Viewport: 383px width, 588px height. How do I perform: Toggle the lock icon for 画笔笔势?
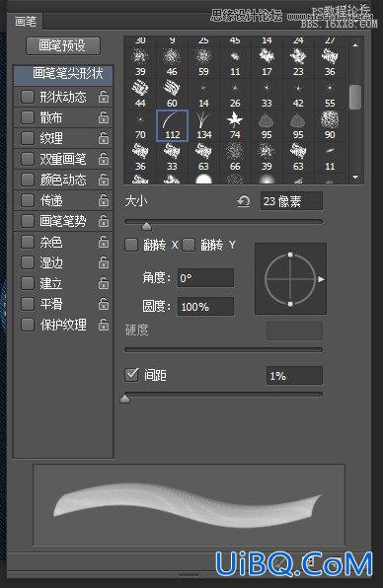point(104,221)
